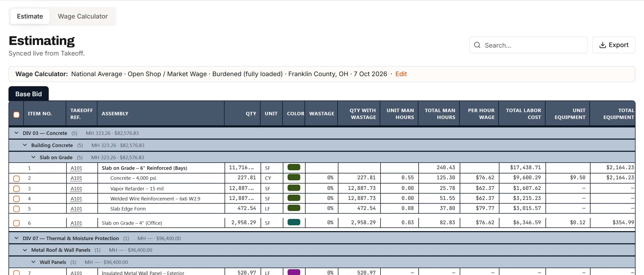Open takeoff ref A101 for item 1
Screen dimensions: 644x275
click(76, 168)
